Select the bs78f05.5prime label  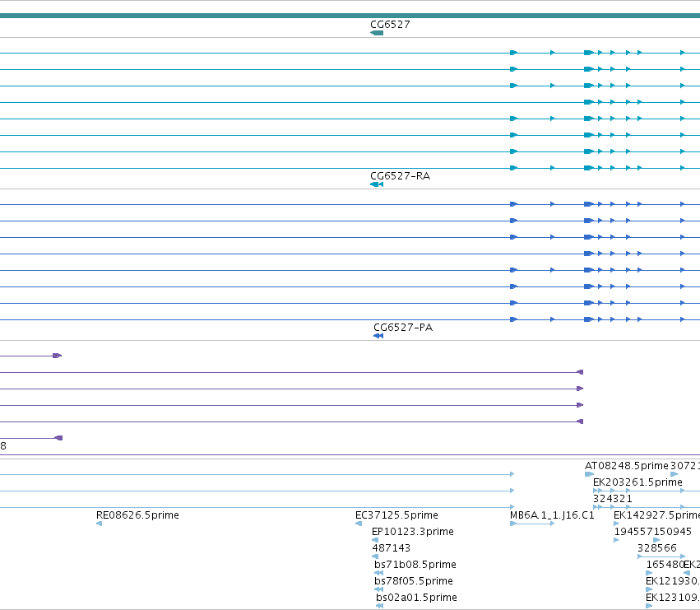click(414, 581)
